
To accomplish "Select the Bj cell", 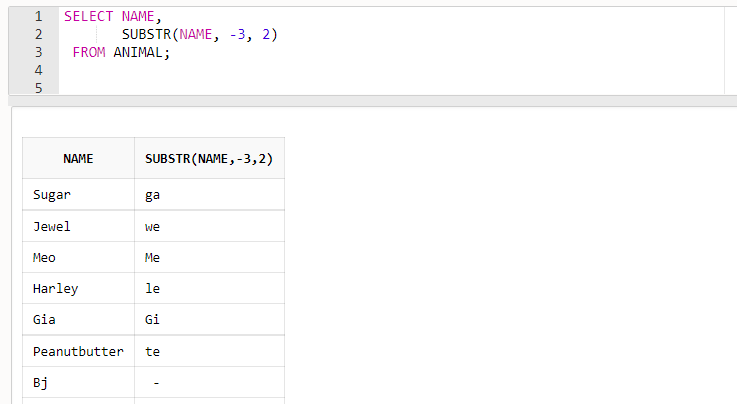I will tap(78, 382).
